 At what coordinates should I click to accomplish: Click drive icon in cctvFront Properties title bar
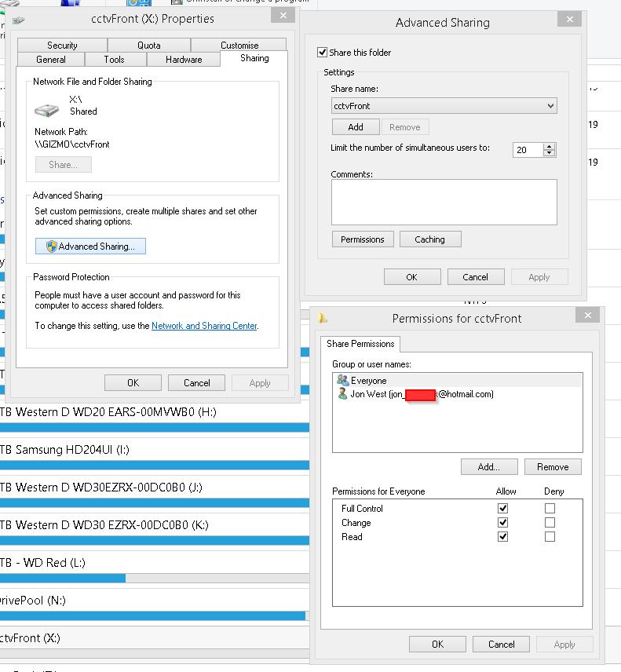point(19,19)
